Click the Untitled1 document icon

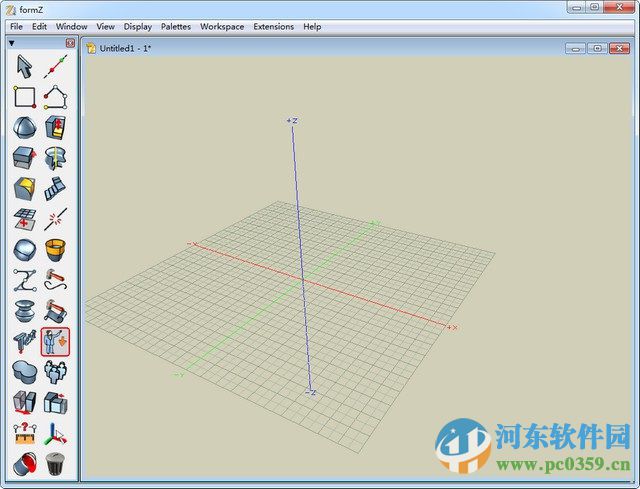(x=91, y=48)
